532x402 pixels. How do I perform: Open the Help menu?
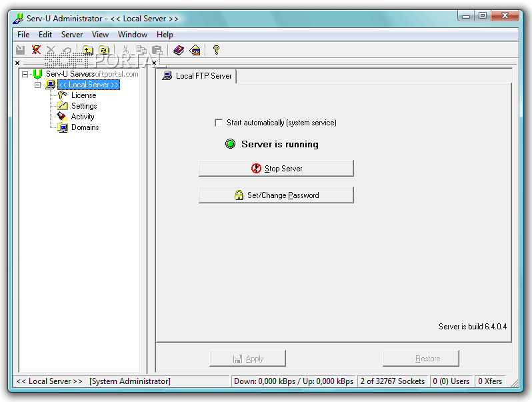pyautogui.click(x=165, y=35)
